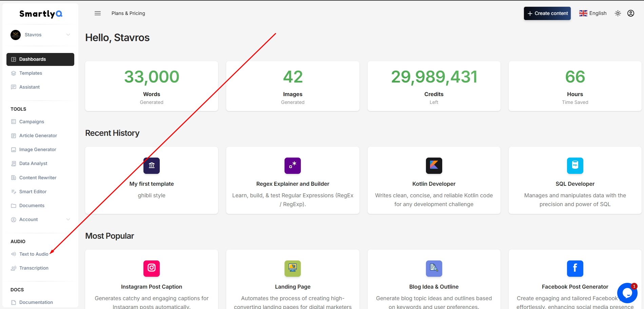The image size is (644, 309).
Task: Click the SmartlyQ logo
Action: pyautogui.click(x=41, y=14)
